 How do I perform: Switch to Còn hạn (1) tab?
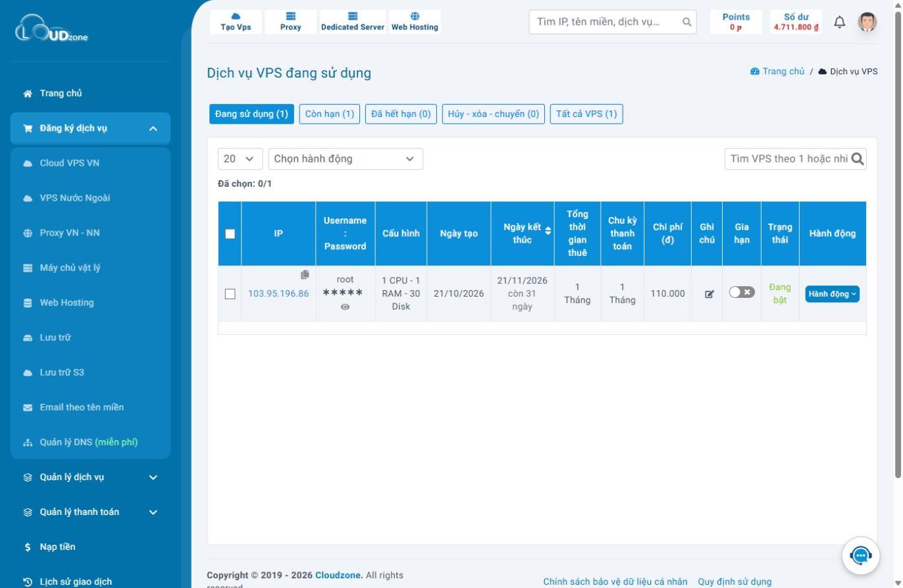(x=330, y=114)
